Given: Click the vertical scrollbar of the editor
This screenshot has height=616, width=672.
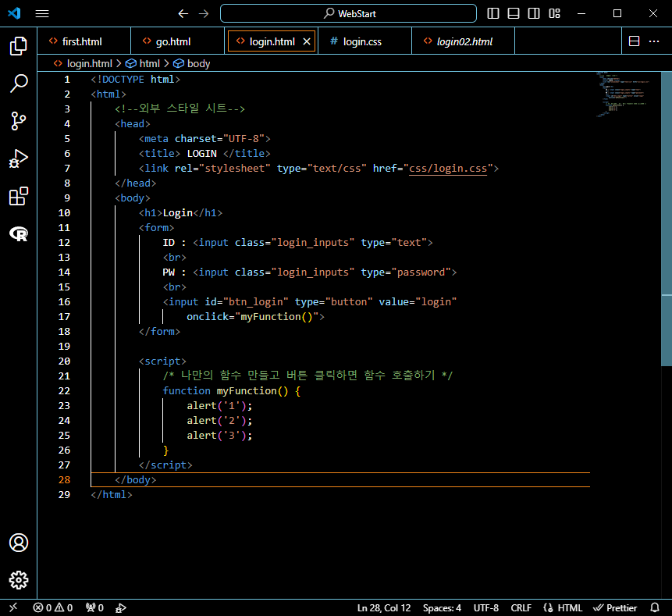Looking at the screenshot, I should point(667,219).
